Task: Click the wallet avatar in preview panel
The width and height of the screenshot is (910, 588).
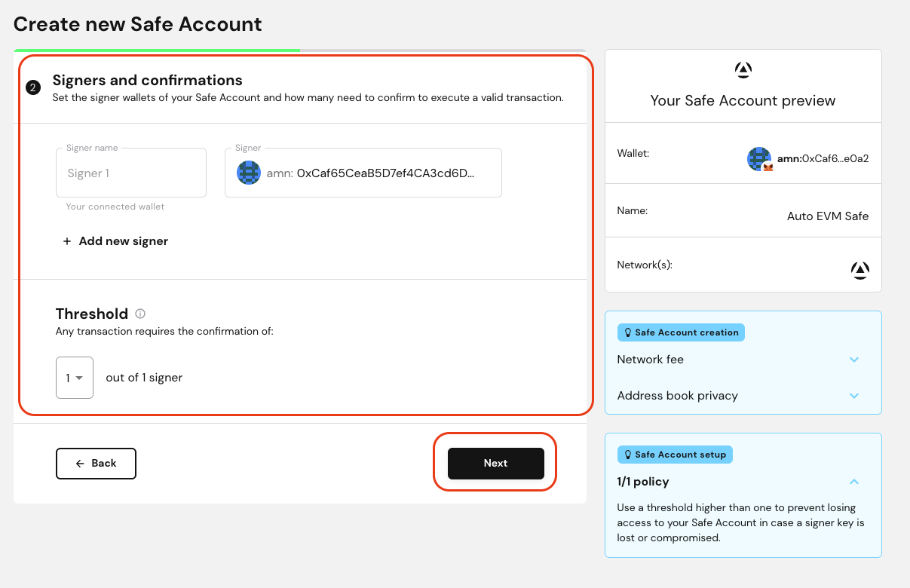Action: tap(758, 158)
